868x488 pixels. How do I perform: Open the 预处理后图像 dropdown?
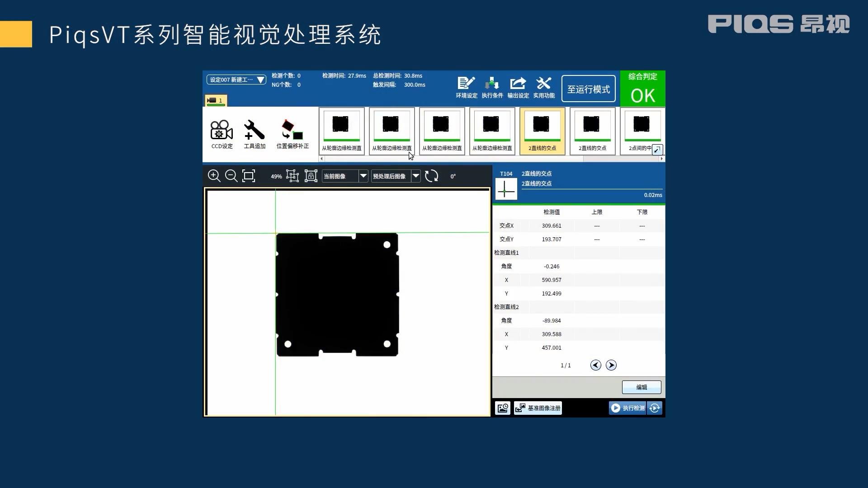click(x=396, y=176)
